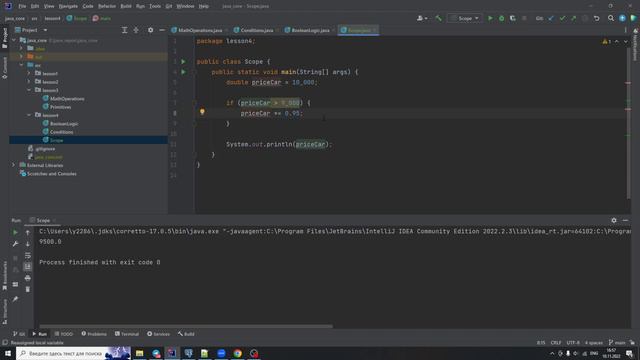Click the Git branch main in status bar
Viewport: 640px width, 360px height.
pyautogui.click(x=617, y=342)
